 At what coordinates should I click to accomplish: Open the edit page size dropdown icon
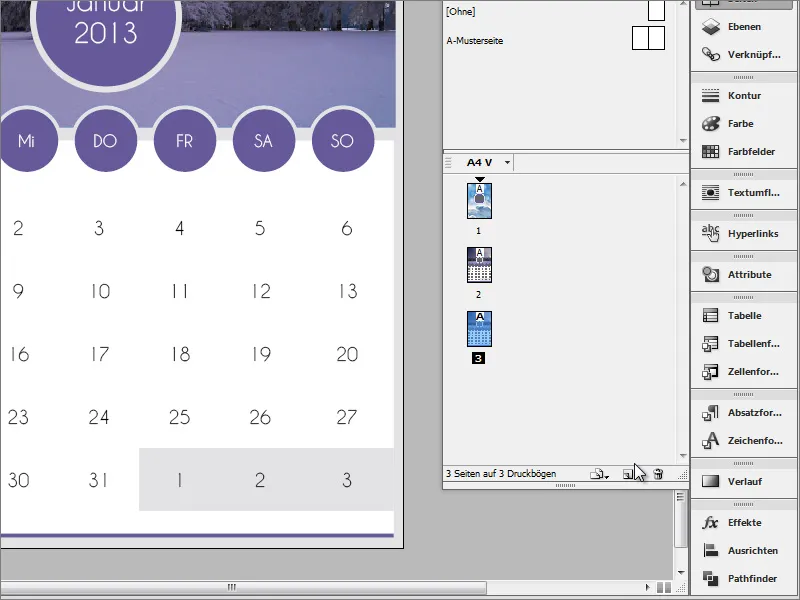599,474
